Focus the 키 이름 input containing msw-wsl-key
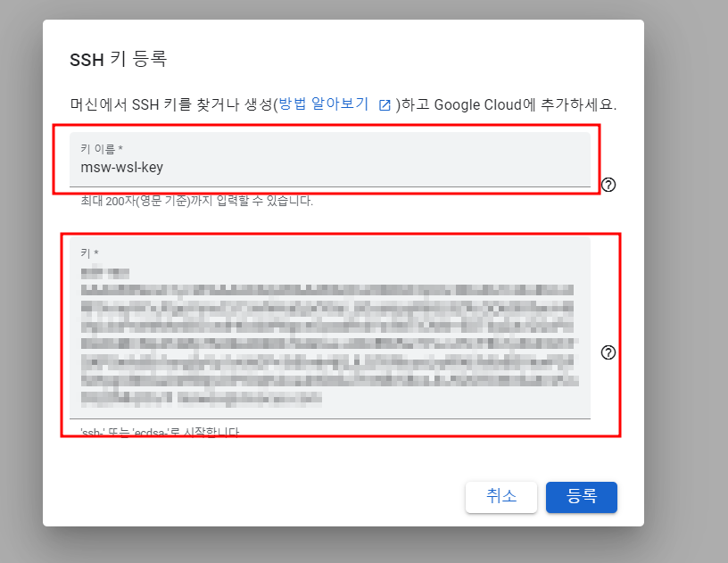Screen dimensions: 728x563 (x=329, y=160)
